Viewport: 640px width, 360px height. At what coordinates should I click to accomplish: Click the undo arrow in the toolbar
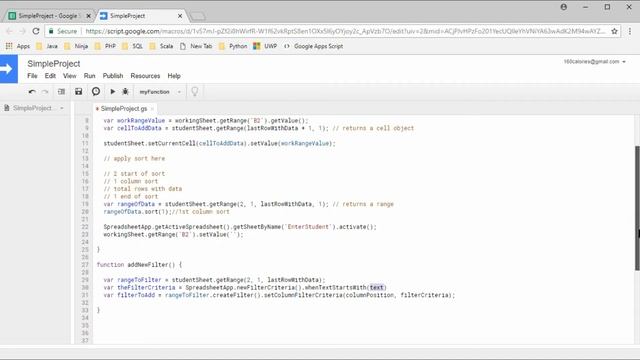point(32,92)
